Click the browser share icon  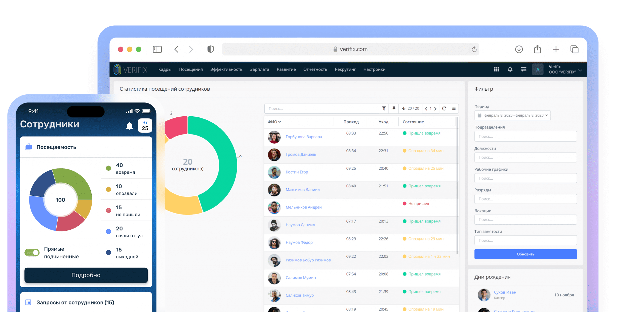point(537,49)
